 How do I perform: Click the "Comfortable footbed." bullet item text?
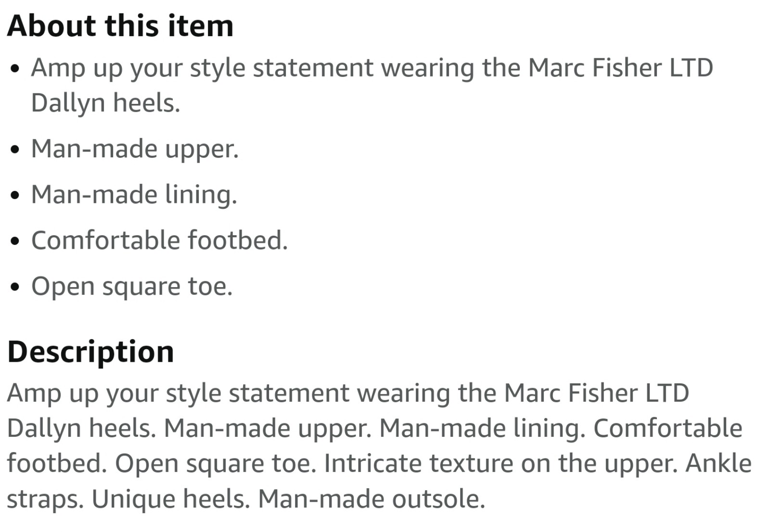(x=159, y=240)
